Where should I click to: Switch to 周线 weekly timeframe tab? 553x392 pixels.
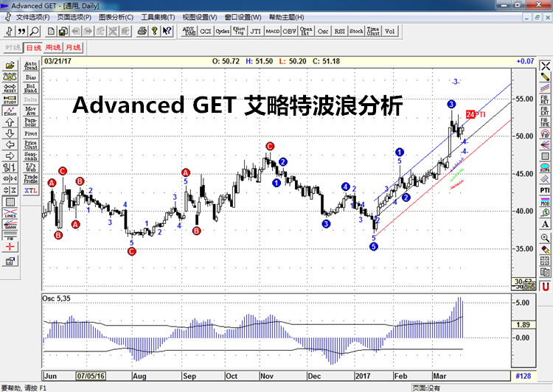point(53,48)
